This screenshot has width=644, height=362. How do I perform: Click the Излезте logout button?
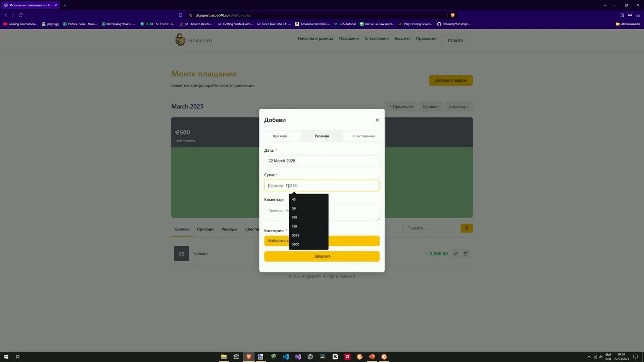pyautogui.click(x=455, y=40)
